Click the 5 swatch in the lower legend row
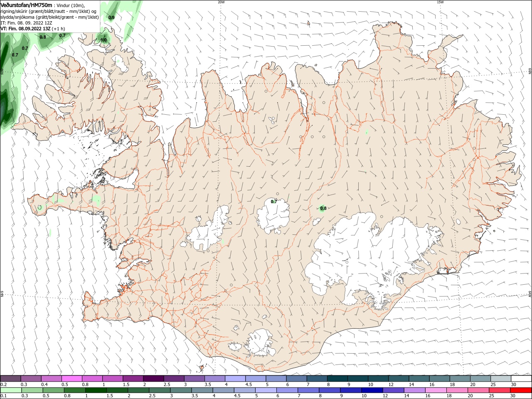 [266, 390]
